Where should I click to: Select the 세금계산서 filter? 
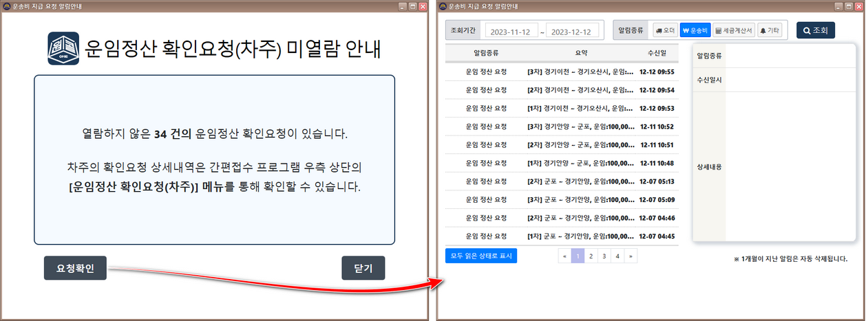click(734, 30)
